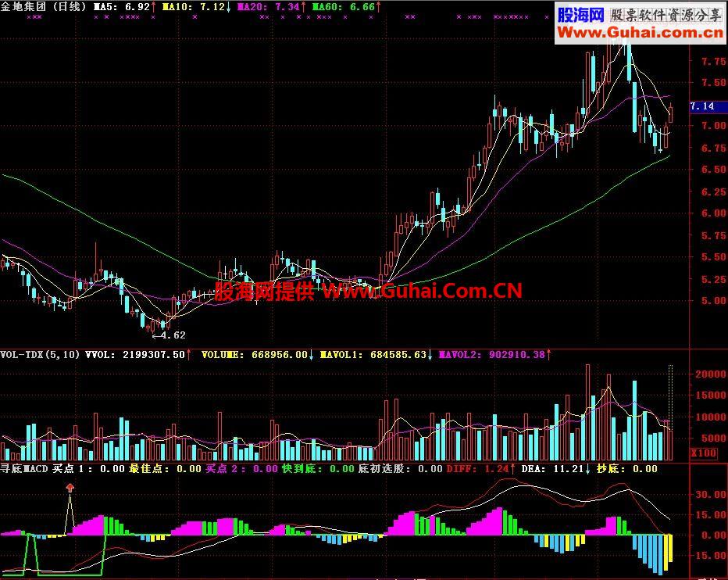Select the 快到底: 0.00 label

click(x=318, y=468)
